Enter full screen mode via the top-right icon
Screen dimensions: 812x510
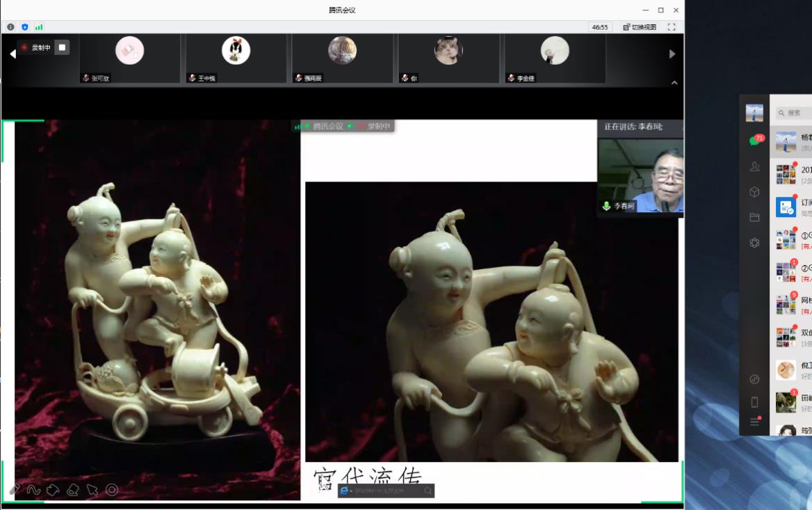click(671, 27)
